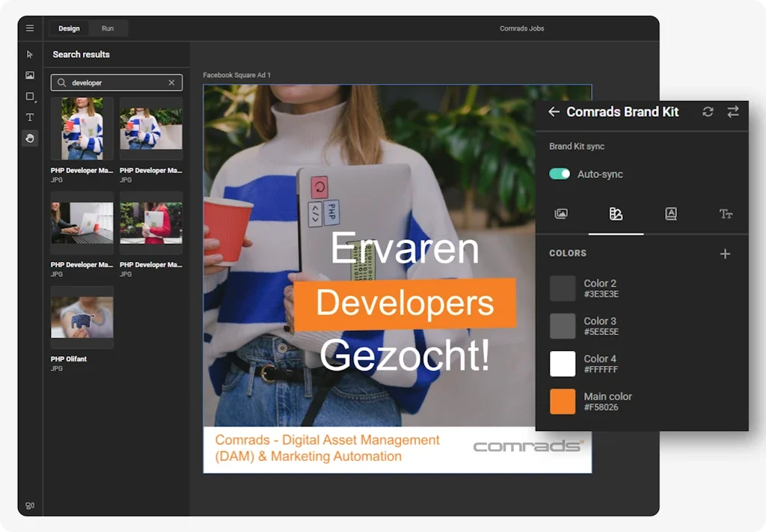
Task: Open the Brand Kit logos tab
Action: tap(671, 213)
